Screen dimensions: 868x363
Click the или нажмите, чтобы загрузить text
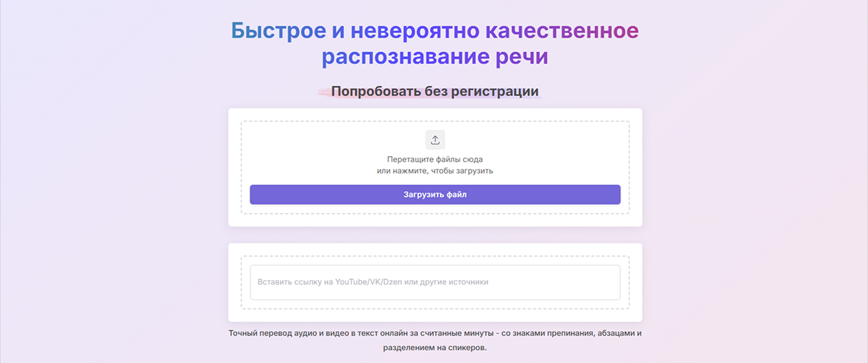435,171
